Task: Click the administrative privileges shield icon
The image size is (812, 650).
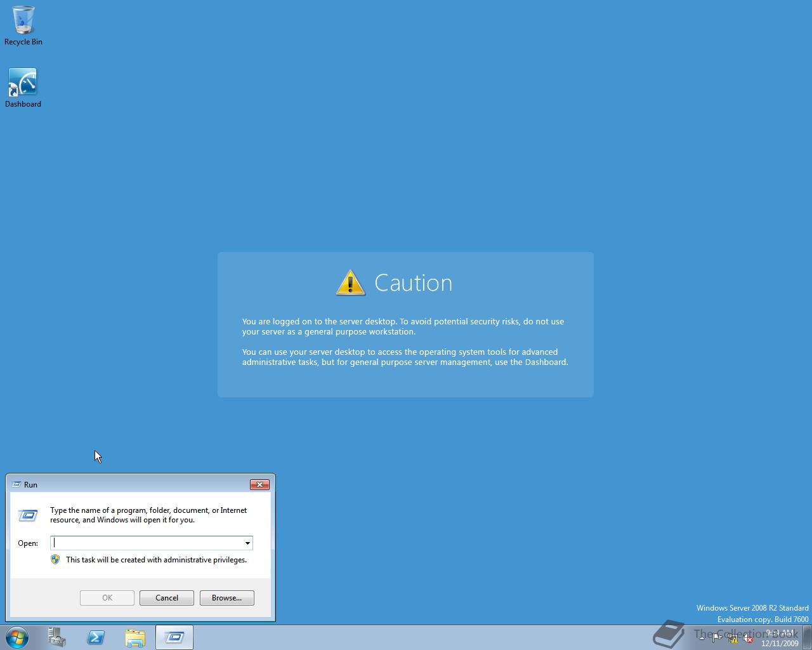Action: 55,560
